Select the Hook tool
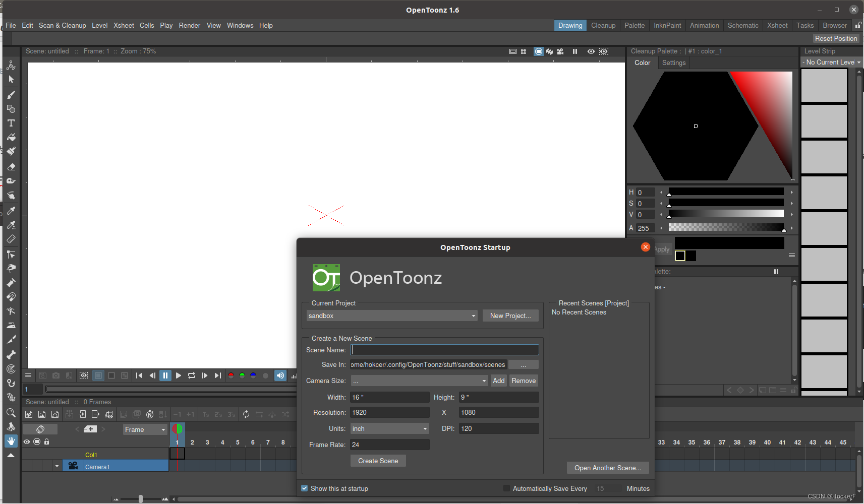This screenshot has height=504, width=864. pyautogui.click(x=11, y=383)
